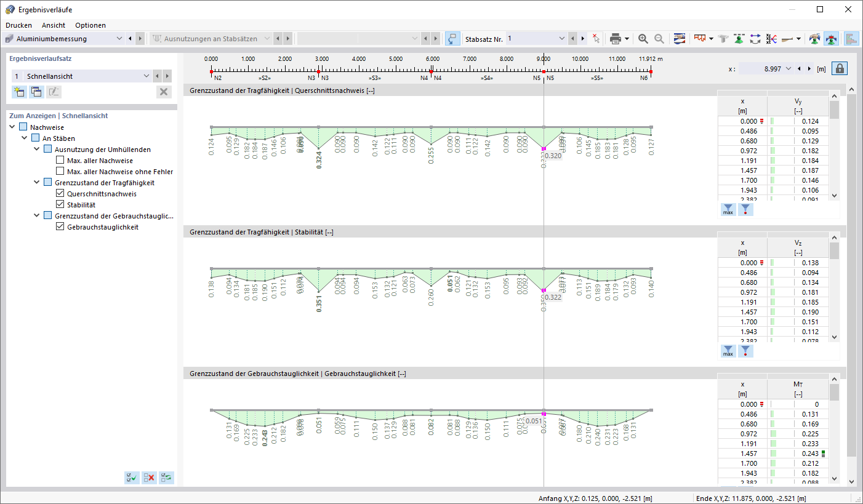Click the invert selection icon in tree

pyautogui.click(x=166, y=477)
